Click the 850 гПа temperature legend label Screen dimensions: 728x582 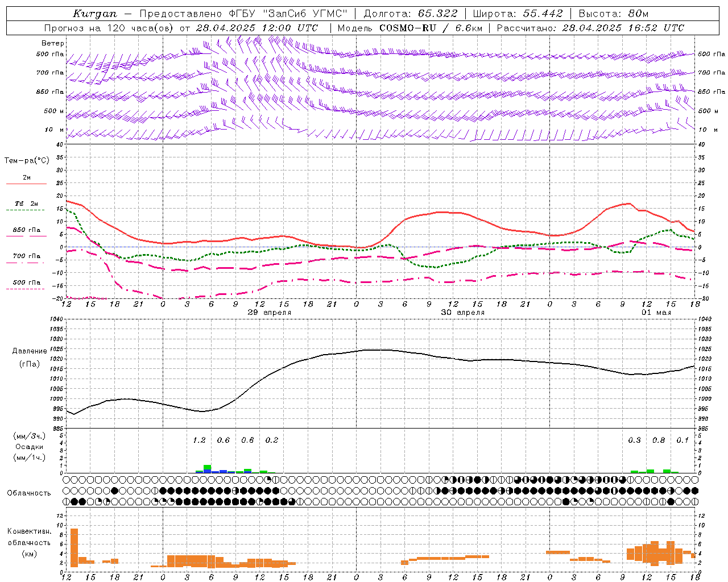[27, 230]
